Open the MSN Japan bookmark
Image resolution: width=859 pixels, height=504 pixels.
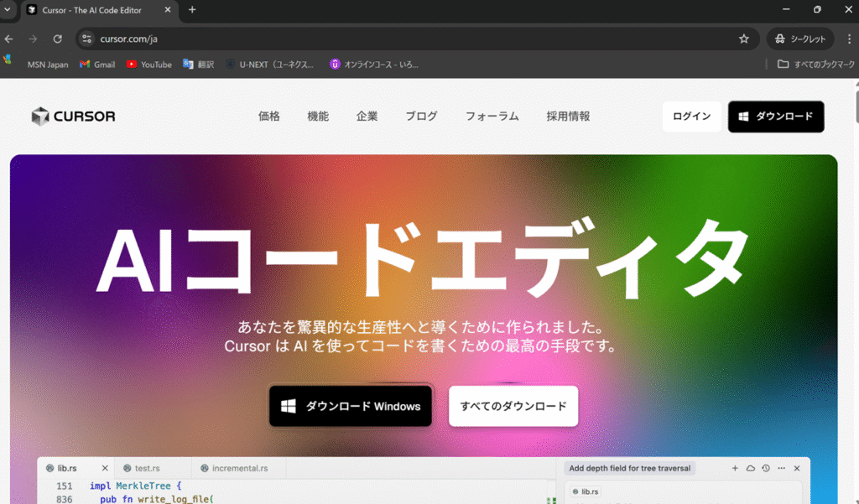pos(48,65)
